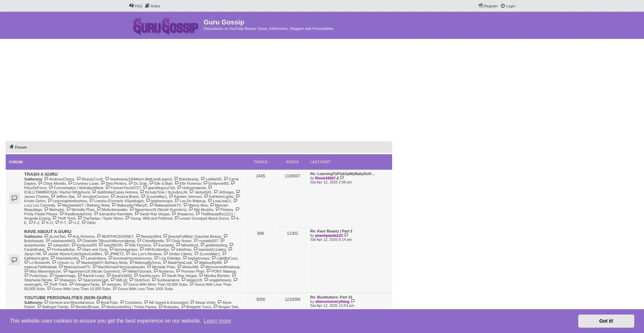Viewport: 644px width, 333px height.
Task: View latest post icon next to Rosie34567-2
Action: click(x=342, y=178)
